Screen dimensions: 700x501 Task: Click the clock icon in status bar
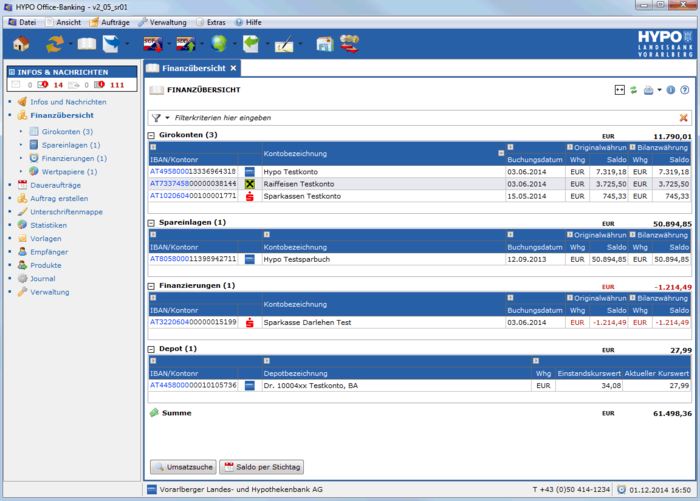[x=621, y=490]
